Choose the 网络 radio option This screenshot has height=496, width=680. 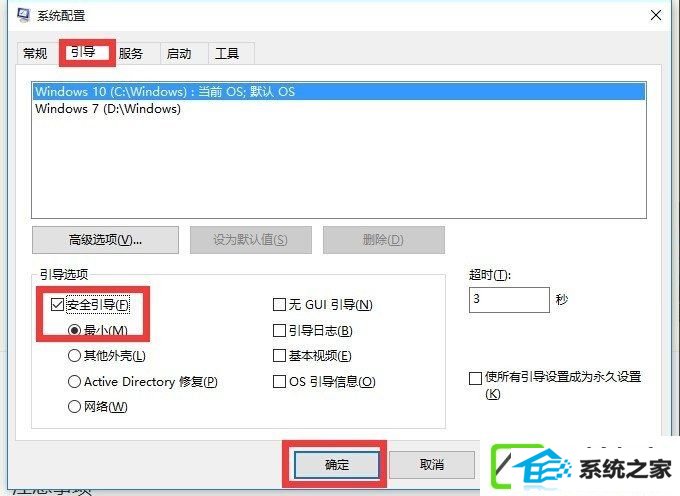click(75, 407)
